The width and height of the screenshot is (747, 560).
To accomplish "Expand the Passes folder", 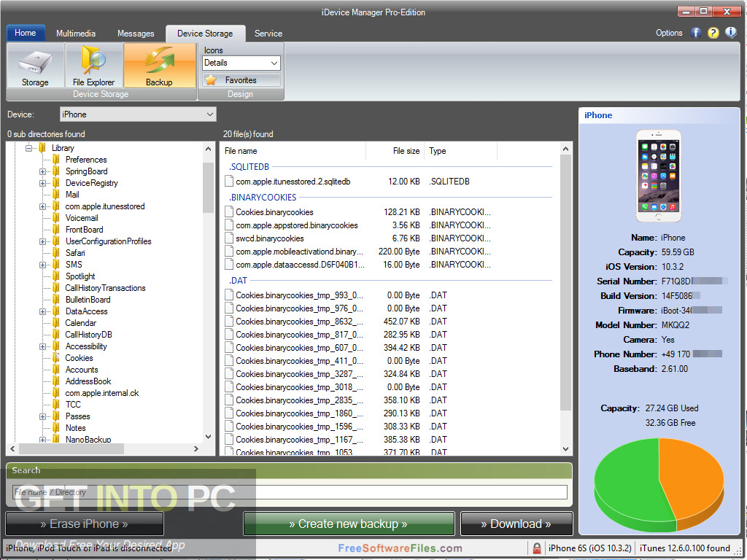I will point(42,416).
